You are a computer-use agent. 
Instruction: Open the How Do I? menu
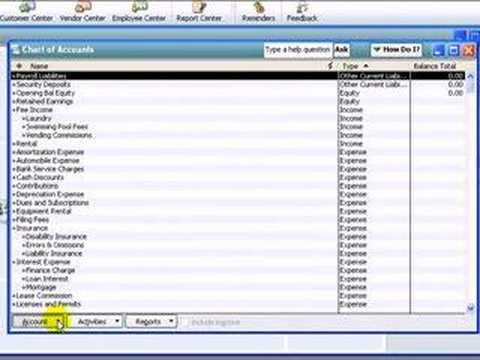(396, 50)
